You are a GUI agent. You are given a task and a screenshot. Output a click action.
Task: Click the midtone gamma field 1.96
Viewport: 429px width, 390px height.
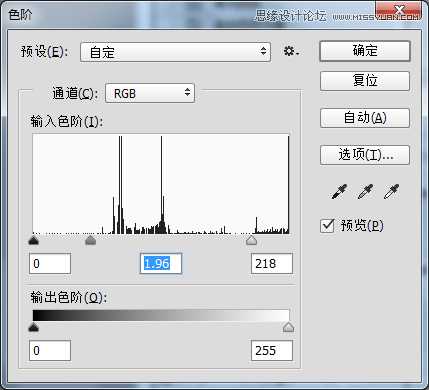pyautogui.click(x=161, y=263)
